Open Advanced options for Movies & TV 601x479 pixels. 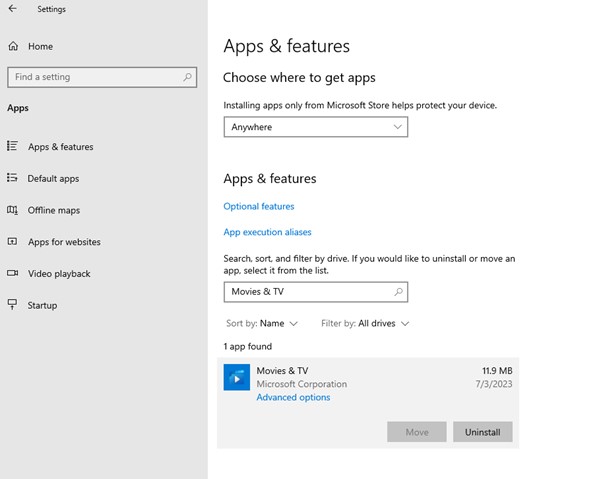pyautogui.click(x=293, y=398)
